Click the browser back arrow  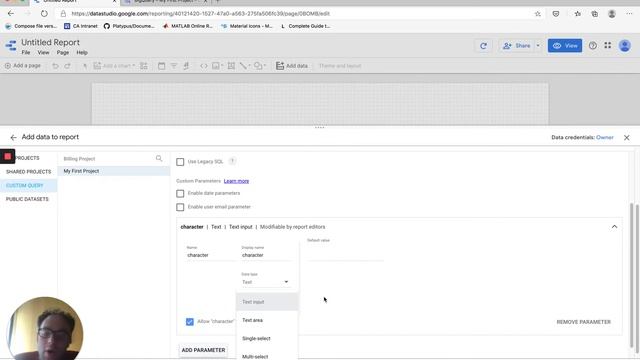coord(11,13)
